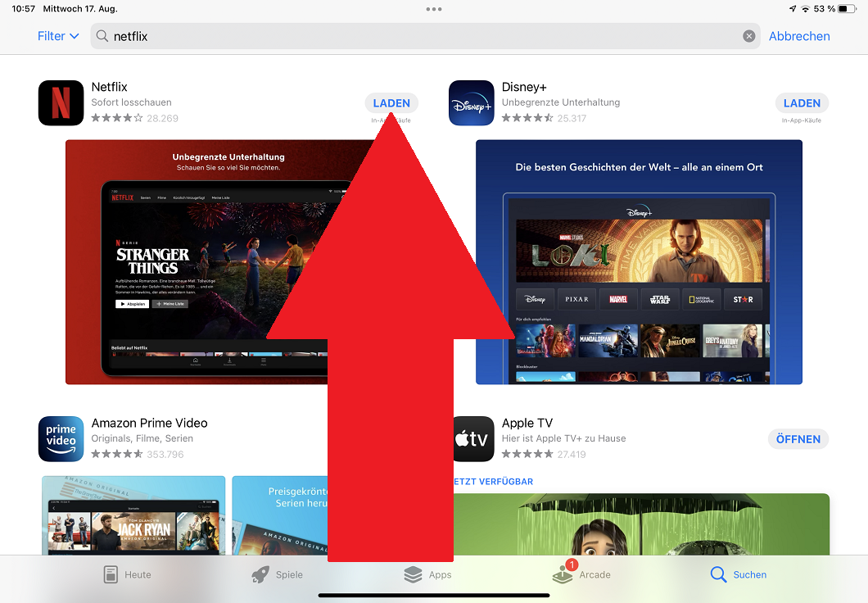868x603 pixels.
Task: Switch to the Suchen tab
Action: (739, 575)
